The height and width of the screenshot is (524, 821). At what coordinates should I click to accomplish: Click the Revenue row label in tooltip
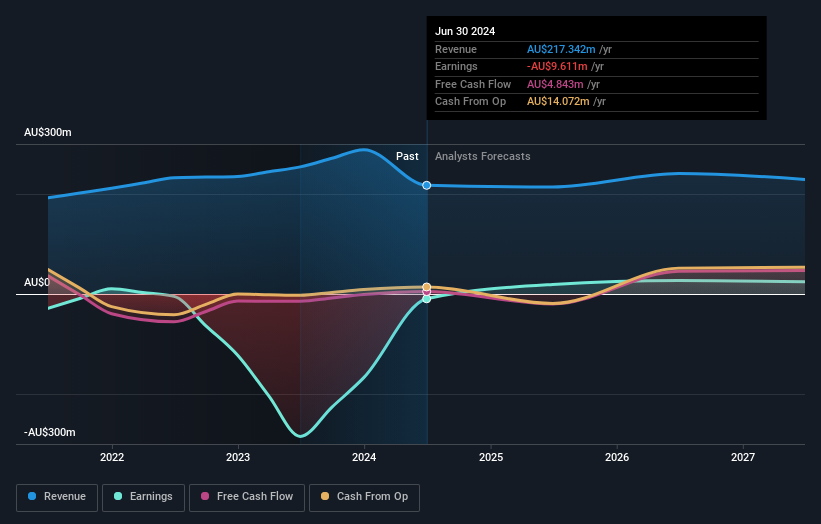[x=456, y=49]
